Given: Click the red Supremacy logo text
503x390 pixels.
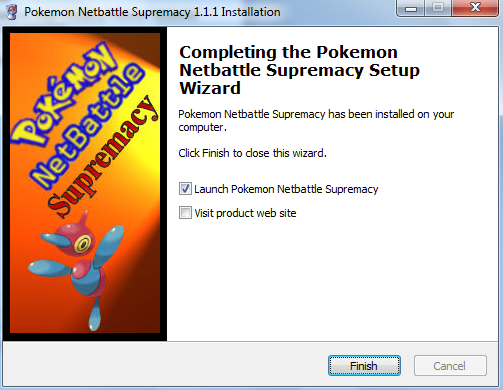Looking at the screenshot, I should pyautogui.click(x=103, y=157).
